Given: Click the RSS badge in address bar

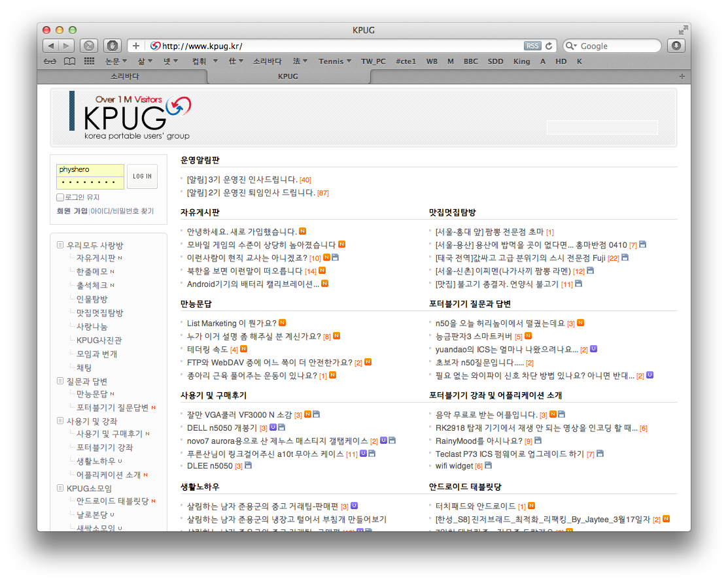Looking at the screenshot, I should (x=532, y=46).
